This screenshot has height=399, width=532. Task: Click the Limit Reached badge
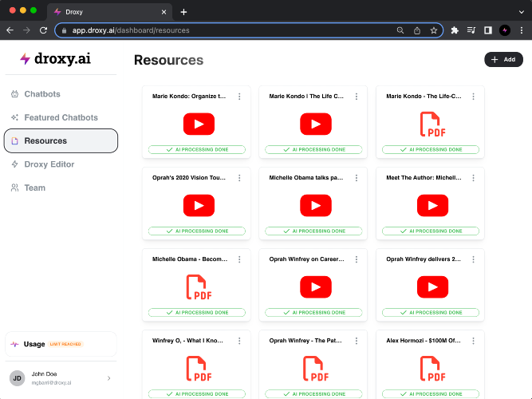point(65,344)
